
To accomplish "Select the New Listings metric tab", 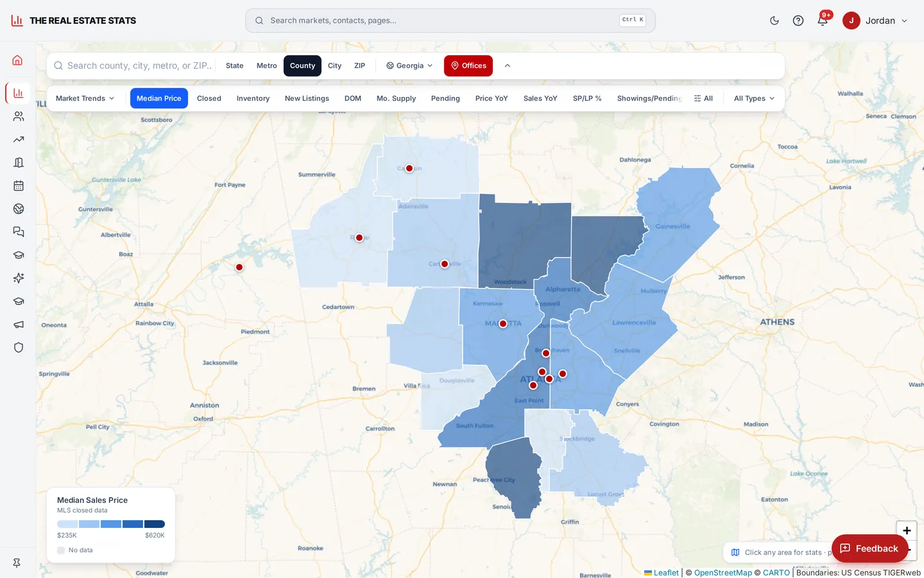I will coord(307,98).
